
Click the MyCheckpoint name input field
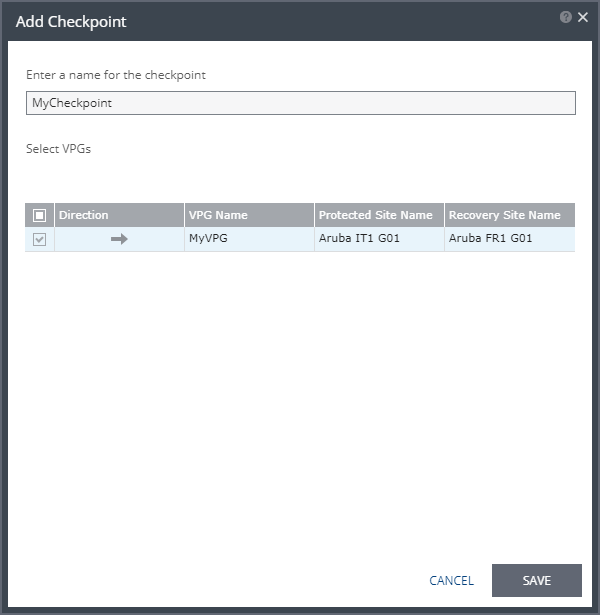coord(301,103)
